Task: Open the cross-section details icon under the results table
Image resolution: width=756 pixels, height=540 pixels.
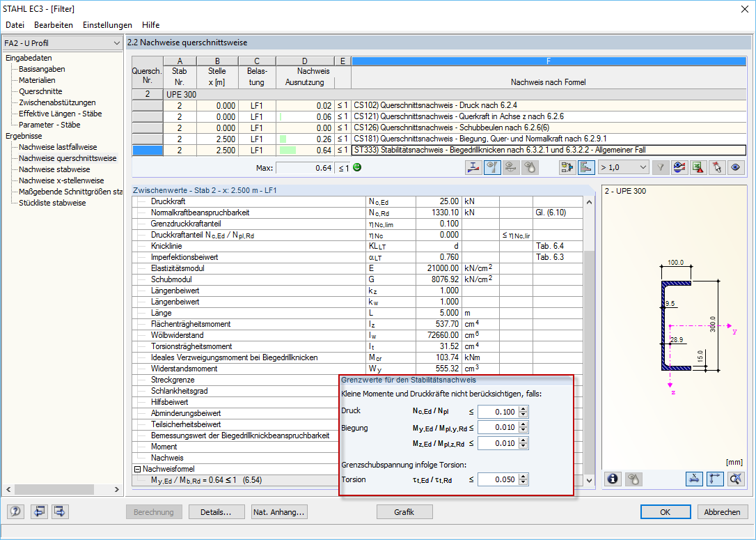Action: click(x=473, y=167)
